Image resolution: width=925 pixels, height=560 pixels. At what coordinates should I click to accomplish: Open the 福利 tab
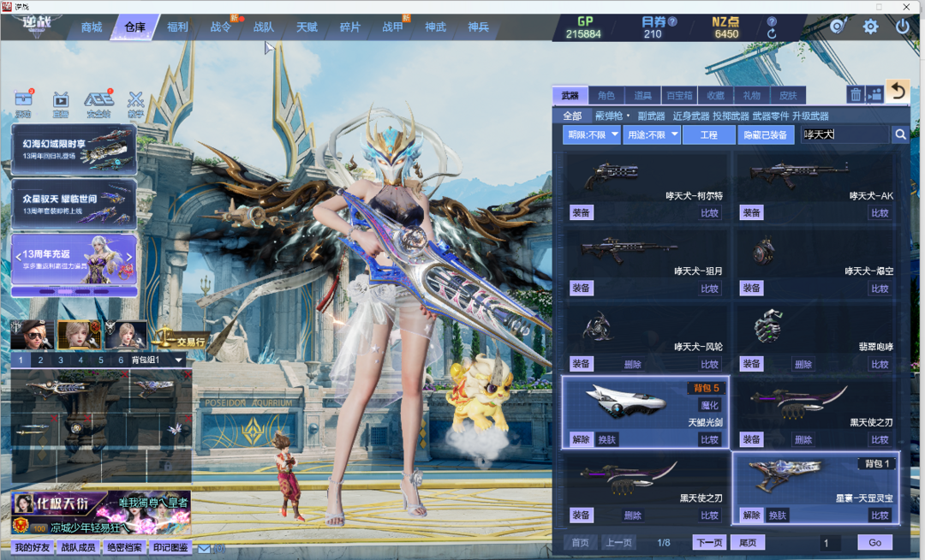pyautogui.click(x=177, y=27)
